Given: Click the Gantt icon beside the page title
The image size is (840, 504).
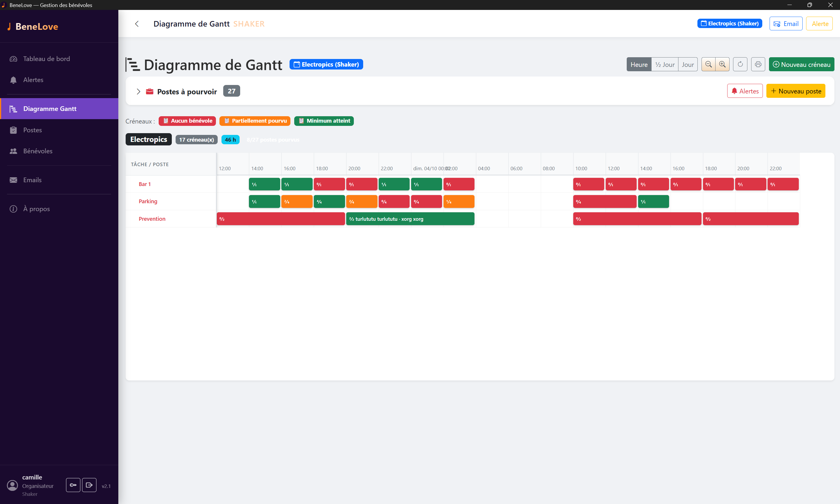Looking at the screenshot, I should coord(133,65).
